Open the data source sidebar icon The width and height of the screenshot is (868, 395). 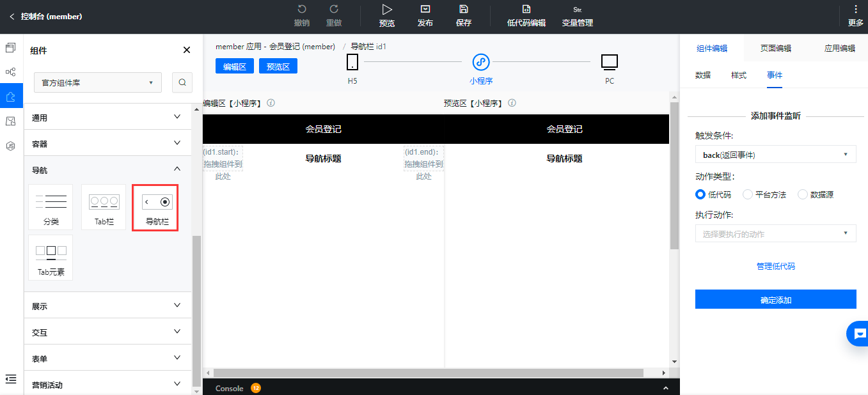(x=10, y=121)
